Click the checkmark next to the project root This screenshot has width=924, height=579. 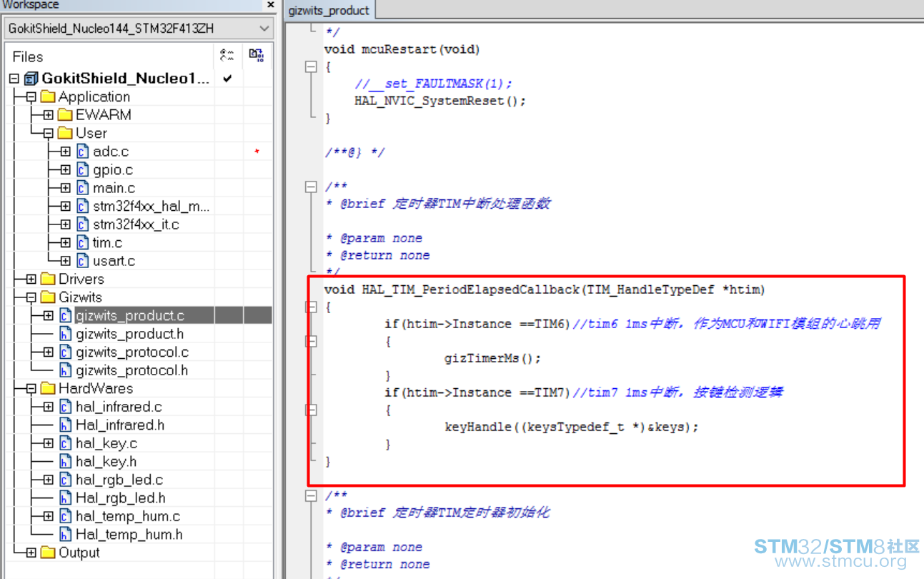click(x=227, y=78)
